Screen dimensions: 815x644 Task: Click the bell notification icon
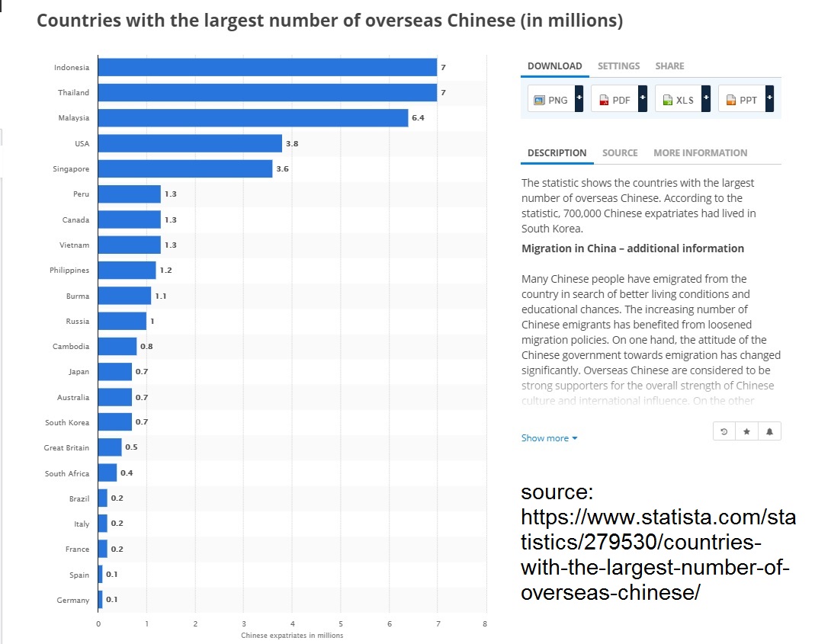click(769, 431)
